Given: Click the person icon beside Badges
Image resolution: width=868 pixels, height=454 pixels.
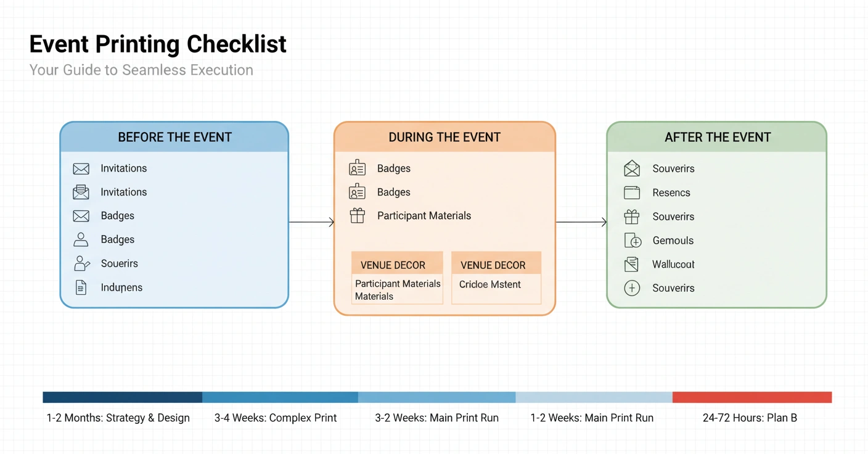Looking at the screenshot, I should [81, 240].
